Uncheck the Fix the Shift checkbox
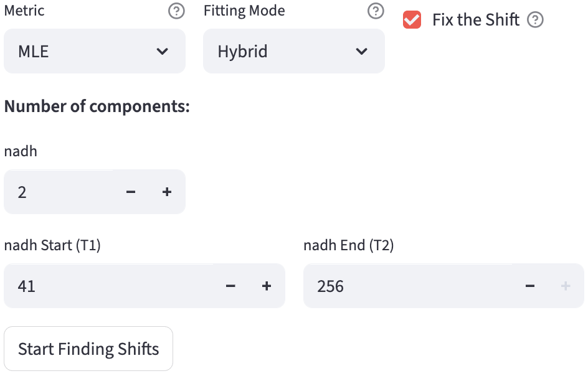The height and width of the screenshot is (376, 588). pyautogui.click(x=412, y=20)
